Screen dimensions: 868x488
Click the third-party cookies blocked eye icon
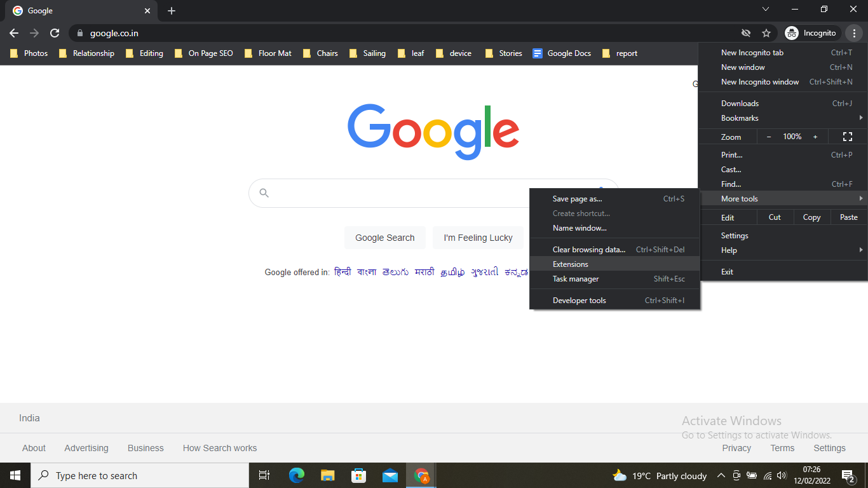coord(746,33)
